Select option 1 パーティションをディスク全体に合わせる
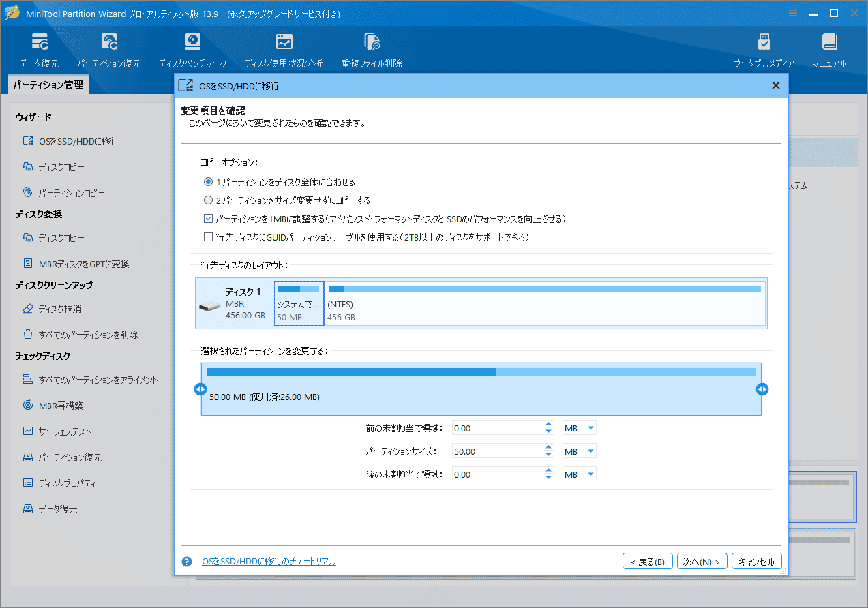This screenshot has height=608, width=868. click(x=280, y=183)
